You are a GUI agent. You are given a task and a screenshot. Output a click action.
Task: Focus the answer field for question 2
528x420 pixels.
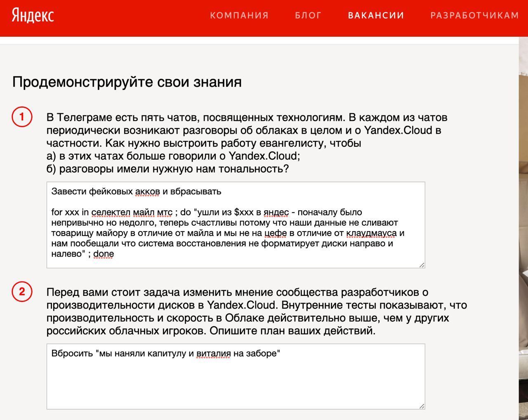[236, 376]
